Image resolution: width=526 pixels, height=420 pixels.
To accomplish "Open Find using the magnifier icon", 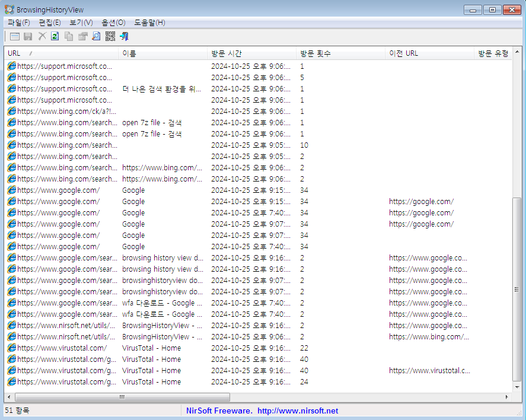I will click(x=96, y=36).
